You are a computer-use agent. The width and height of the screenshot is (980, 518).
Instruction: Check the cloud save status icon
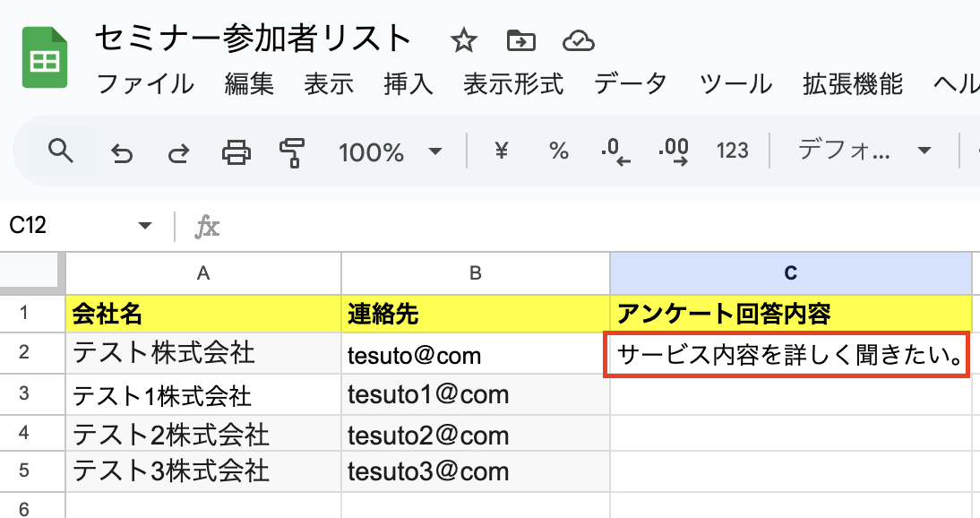pos(579,40)
